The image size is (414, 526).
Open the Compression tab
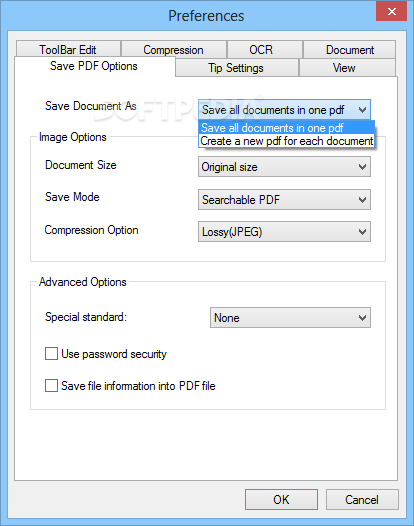pos(173,49)
